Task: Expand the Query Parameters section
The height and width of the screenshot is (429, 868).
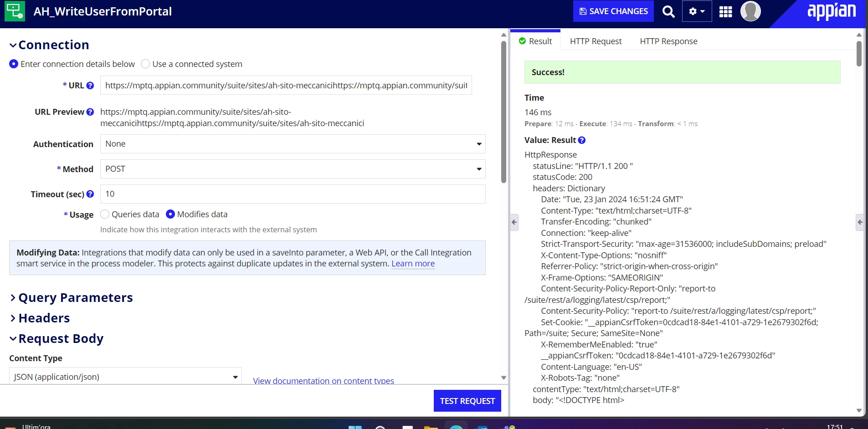Action: pos(72,298)
